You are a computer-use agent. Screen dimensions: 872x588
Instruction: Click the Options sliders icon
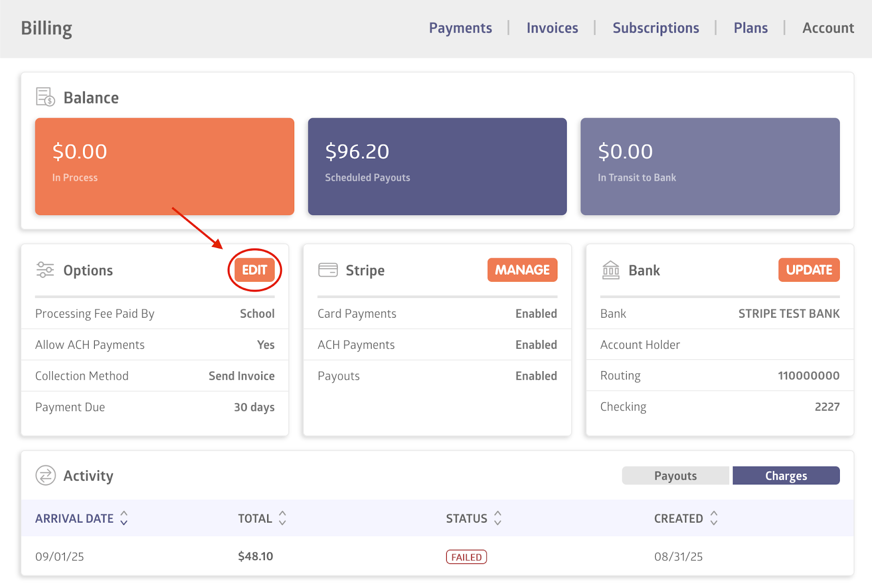point(45,270)
